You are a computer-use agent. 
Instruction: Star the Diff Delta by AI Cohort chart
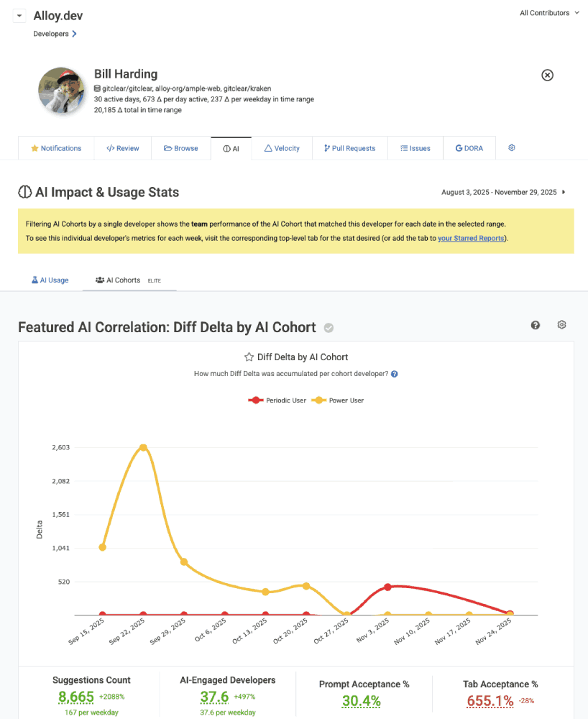tap(249, 357)
